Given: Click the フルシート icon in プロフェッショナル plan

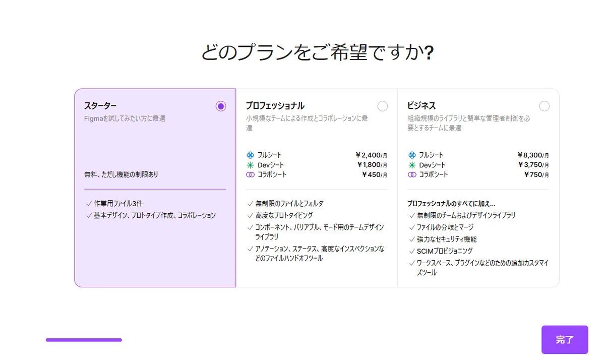Looking at the screenshot, I should (251, 155).
